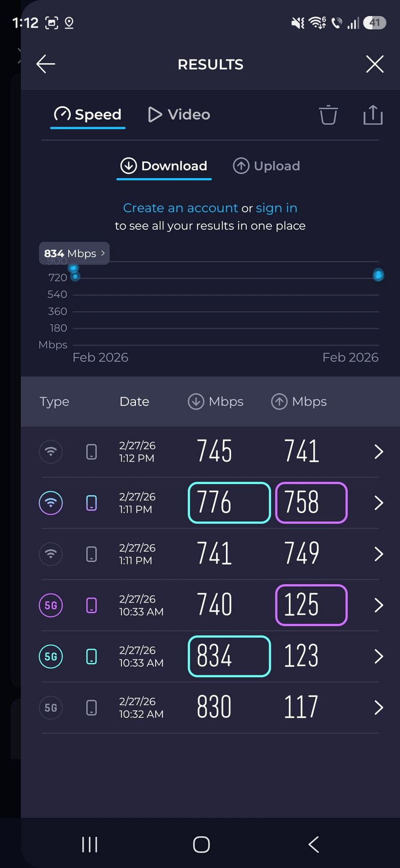Tap the Create an account link

180,208
